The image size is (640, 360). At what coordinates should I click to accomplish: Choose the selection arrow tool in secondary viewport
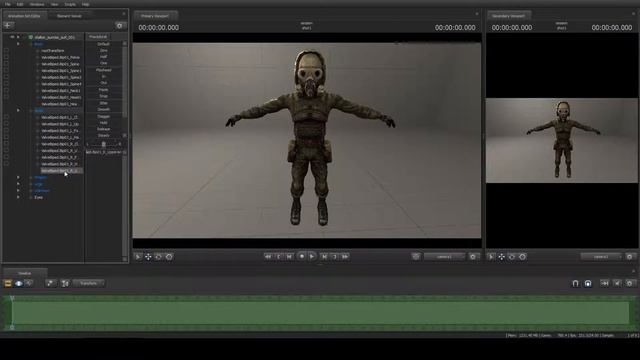491,257
